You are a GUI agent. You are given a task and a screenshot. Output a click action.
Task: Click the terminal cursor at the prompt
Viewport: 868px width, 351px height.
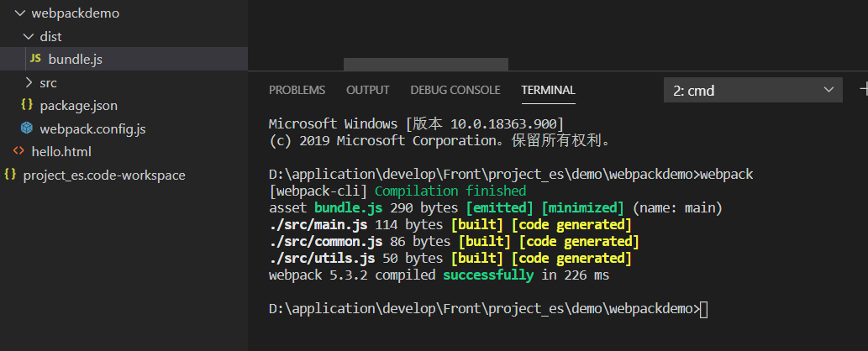tap(703, 310)
